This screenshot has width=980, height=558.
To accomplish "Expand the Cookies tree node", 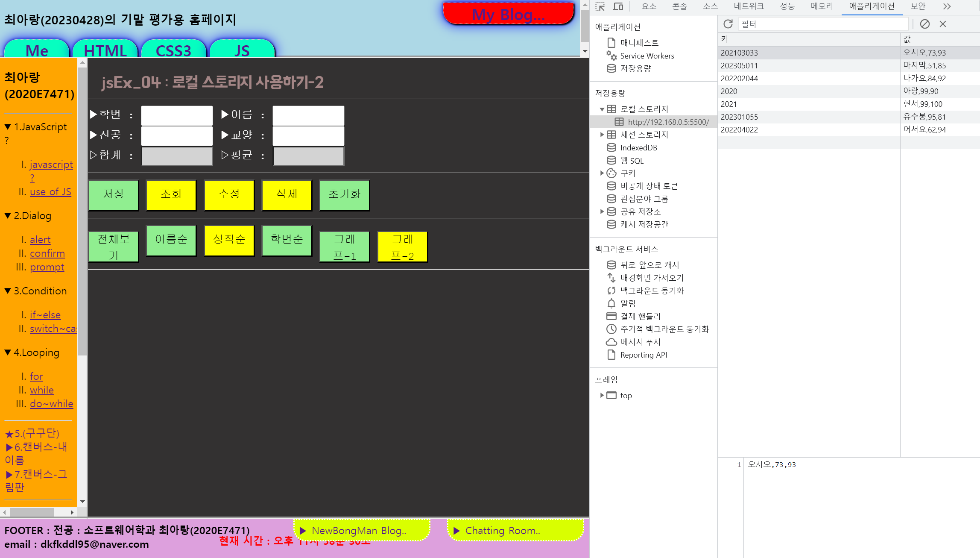I will click(602, 173).
